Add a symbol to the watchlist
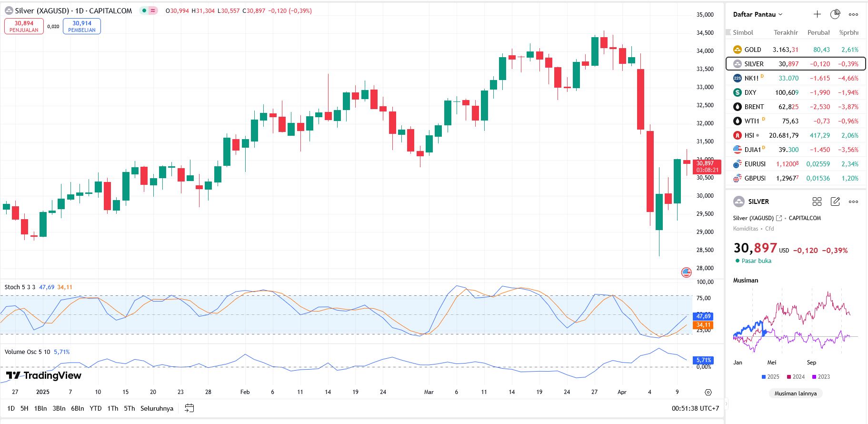 [817, 14]
